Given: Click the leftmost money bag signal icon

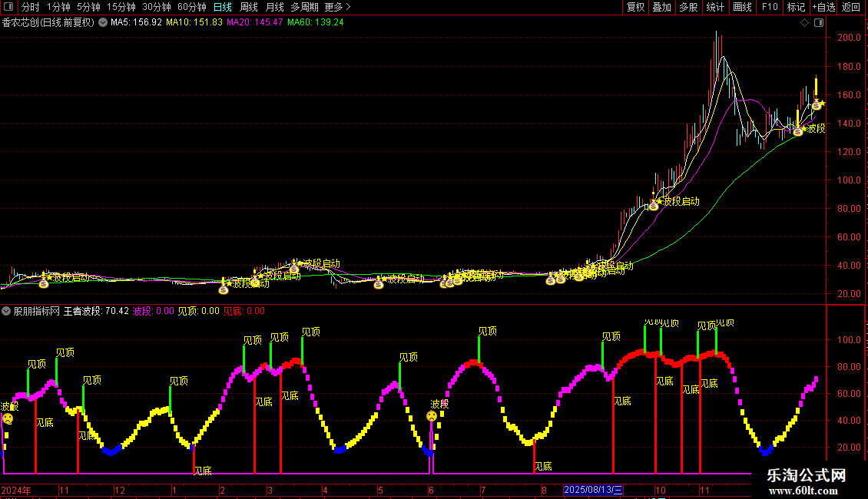Looking at the screenshot, I should (x=43, y=283).
